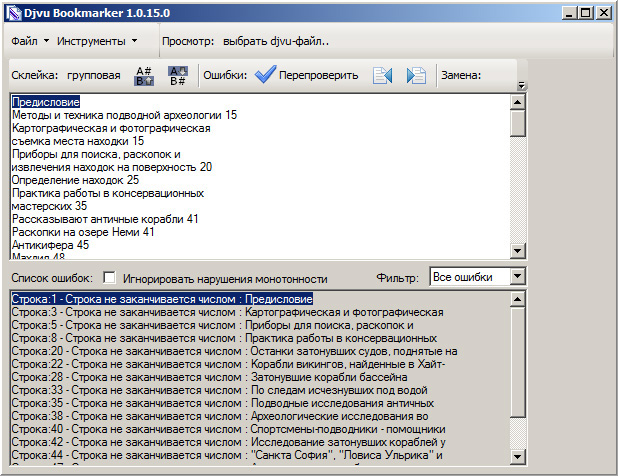Click line Антикифера 45
618x476 pixels.
tap(50, 245)
